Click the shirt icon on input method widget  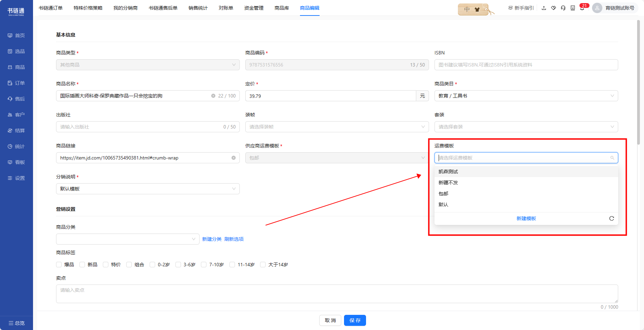(x=477, y=9)
